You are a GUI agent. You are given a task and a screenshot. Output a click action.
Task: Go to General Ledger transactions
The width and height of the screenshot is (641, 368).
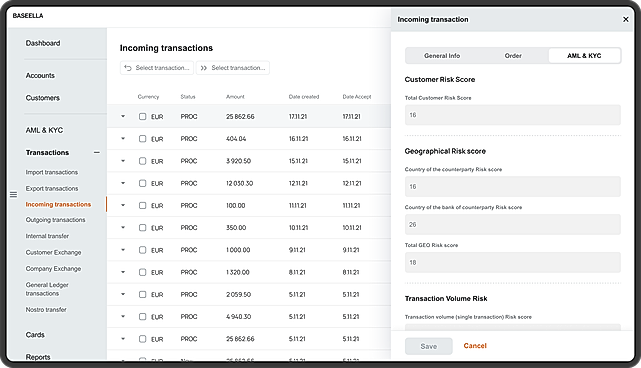coord(47,289)
